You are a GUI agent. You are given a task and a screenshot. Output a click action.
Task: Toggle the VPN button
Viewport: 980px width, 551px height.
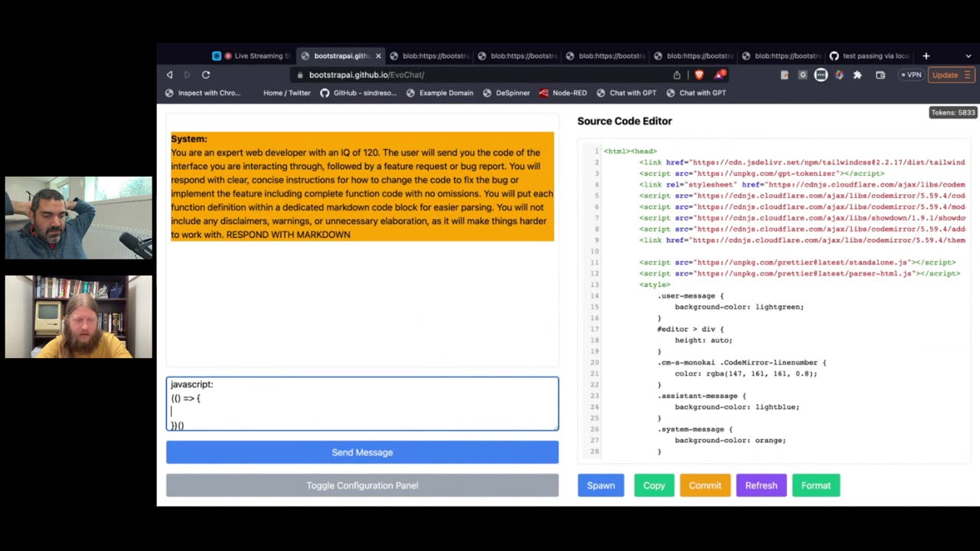pos(910,75)
